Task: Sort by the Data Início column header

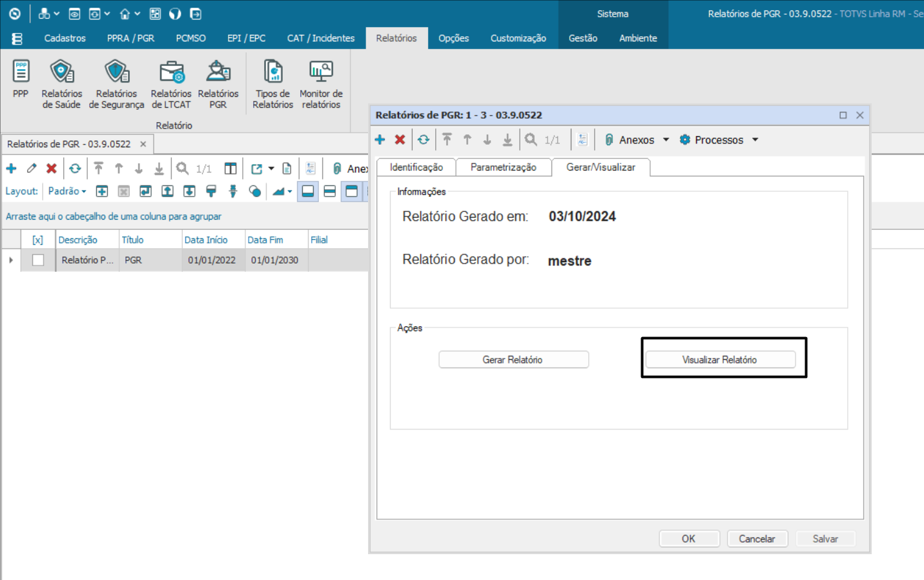Action: point(206,240)
